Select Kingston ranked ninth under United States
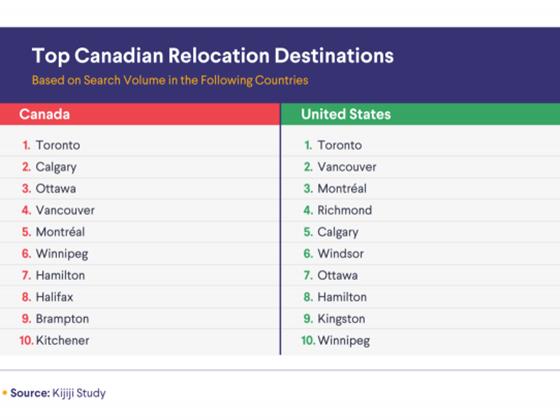 pyautogui.click(x=341, y=319)
